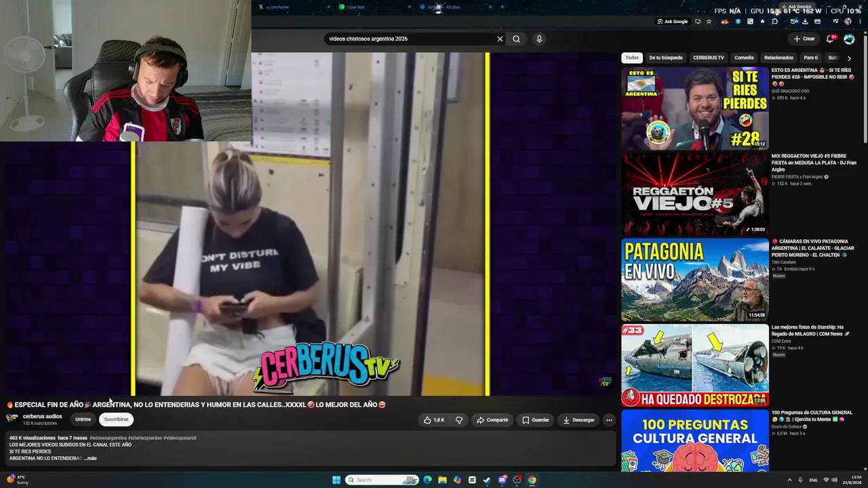Open the 41°C Sunny weather widget
868x488 pixels.
tap(18, 480)
